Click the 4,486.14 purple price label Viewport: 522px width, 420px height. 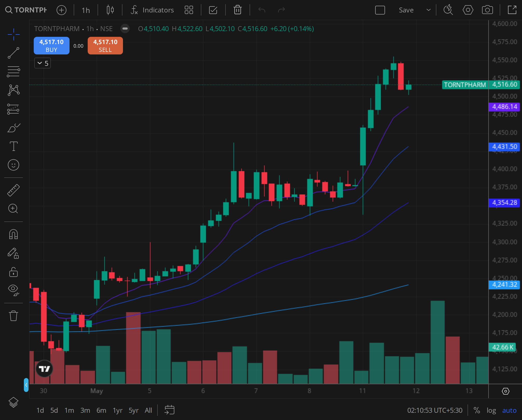tap(504, 107)
